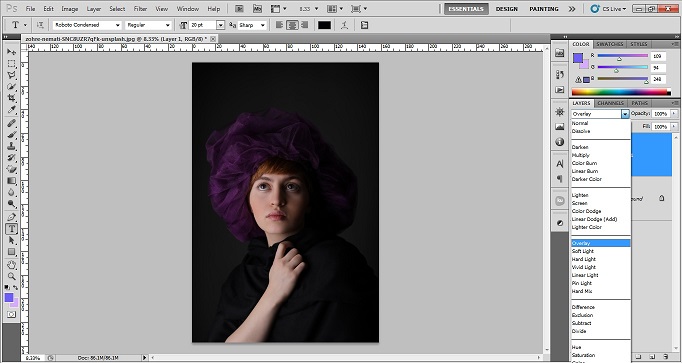682x363 pixels.
Task: Select the Lasso tool
Action: click(x=11, y=75)
